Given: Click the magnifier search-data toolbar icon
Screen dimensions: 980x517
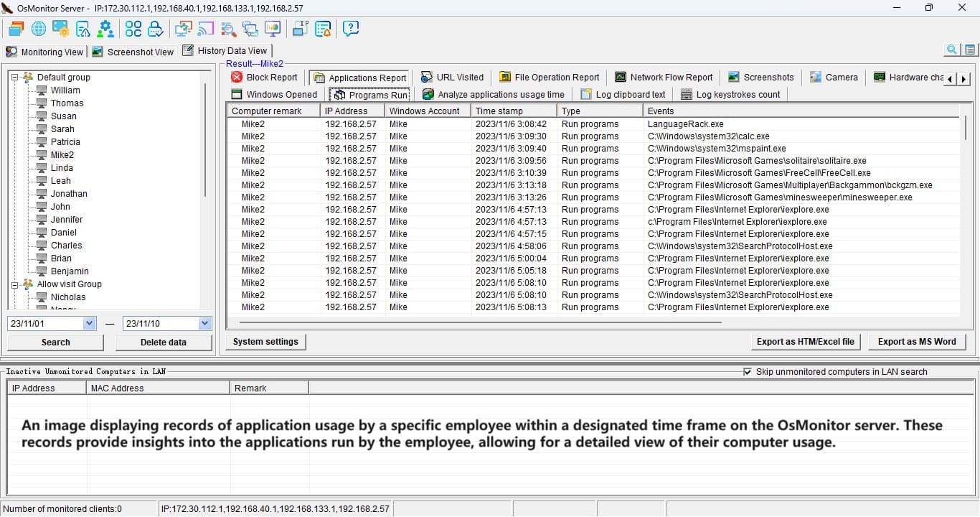Looking at the screenshot, I should tap(228, 29).
